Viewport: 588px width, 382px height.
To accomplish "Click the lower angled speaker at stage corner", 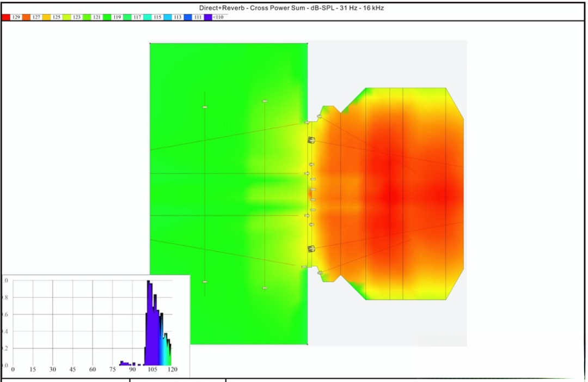I will click(320, 272).
